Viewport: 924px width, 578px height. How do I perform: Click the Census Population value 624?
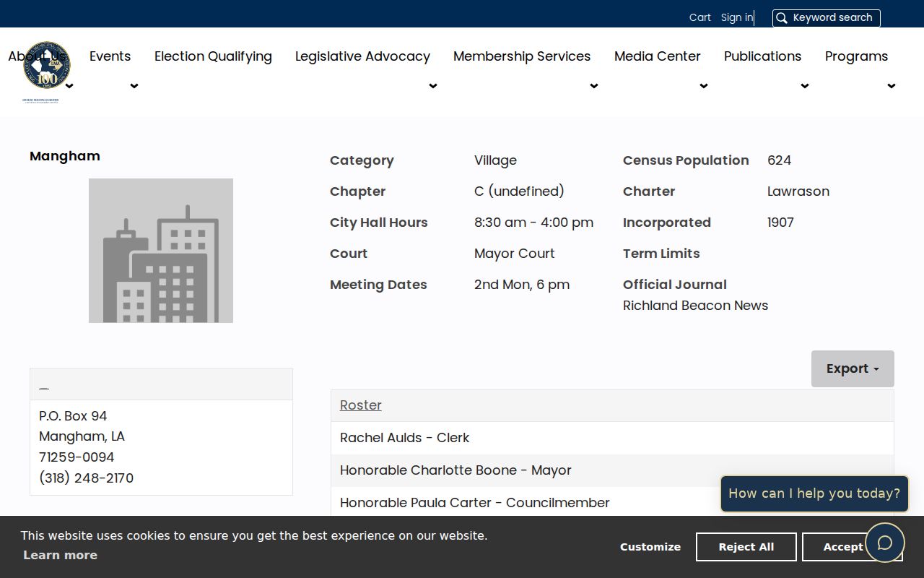coord(780,160)
